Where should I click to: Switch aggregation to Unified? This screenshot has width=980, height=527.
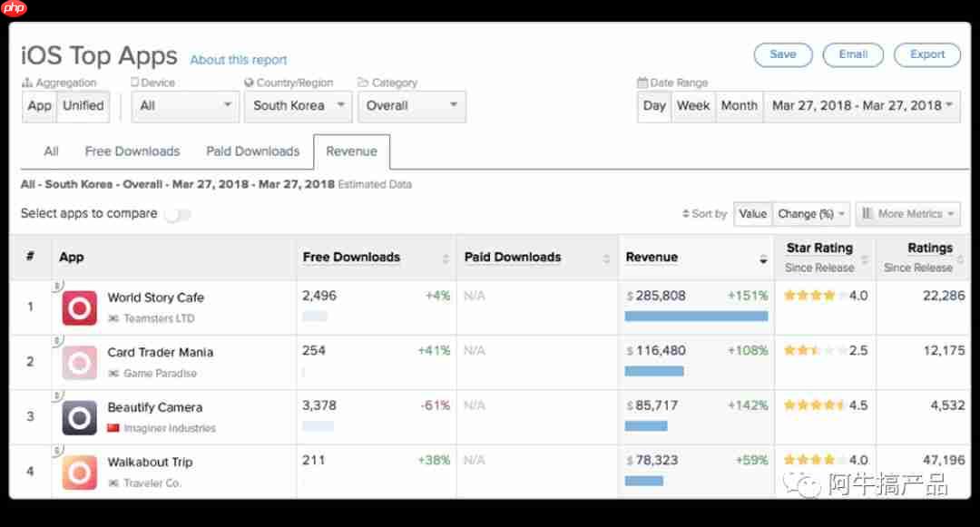tap(83, 106)
